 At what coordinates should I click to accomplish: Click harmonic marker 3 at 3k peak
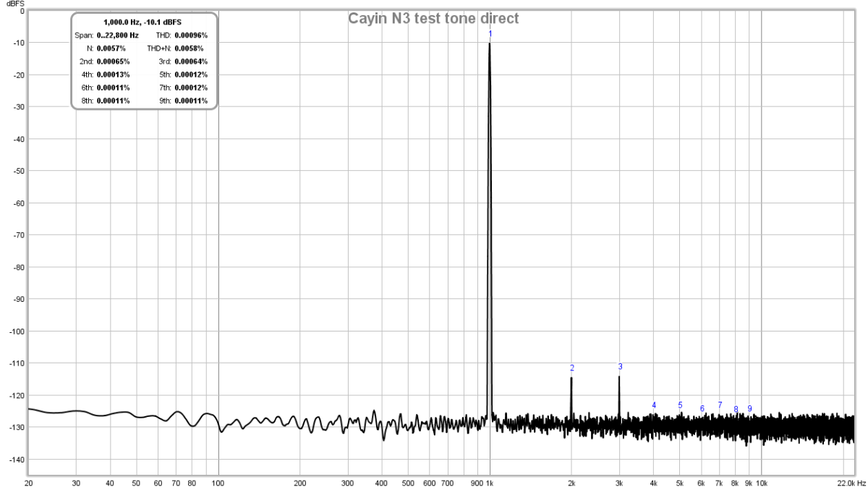[x=620, y=366]
